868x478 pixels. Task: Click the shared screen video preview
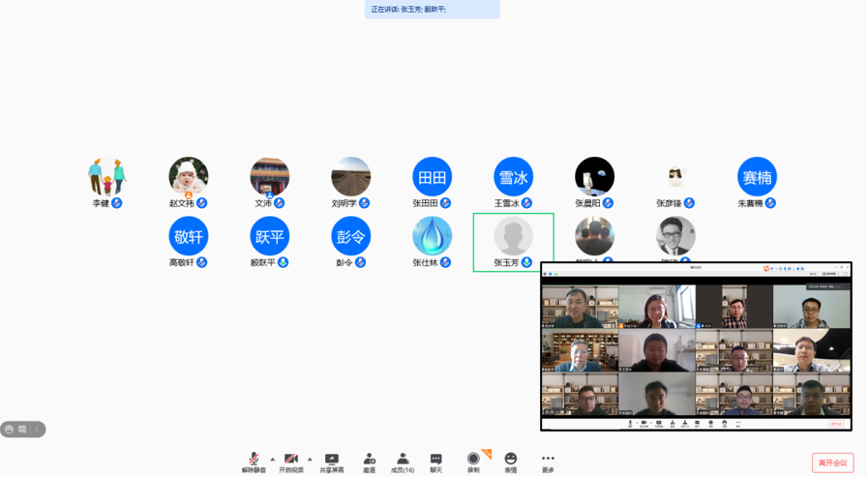[696, 346]
